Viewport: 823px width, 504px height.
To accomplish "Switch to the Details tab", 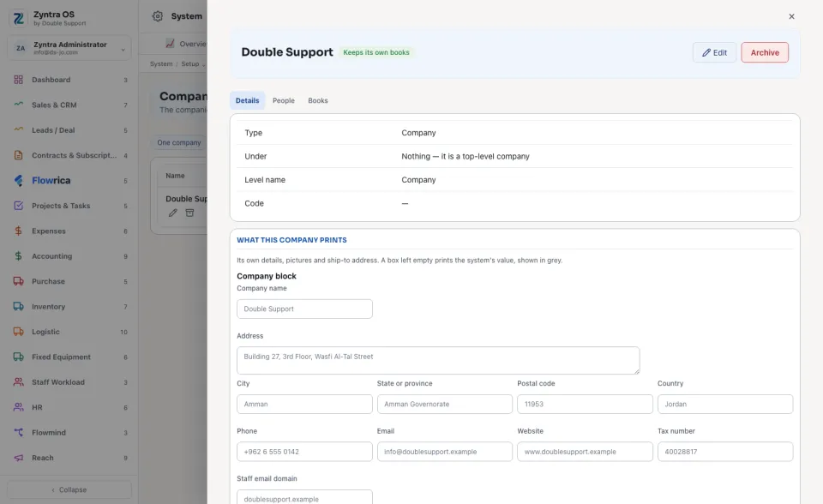I will pos(247,100).
